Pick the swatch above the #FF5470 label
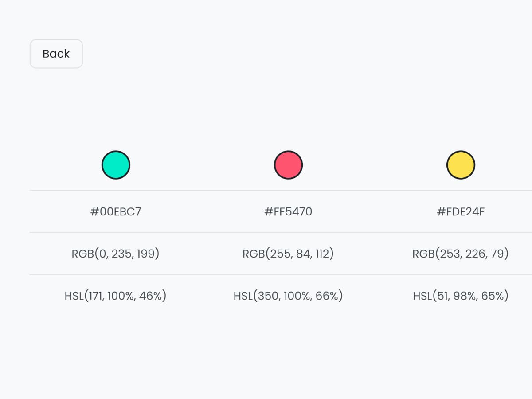The height and width of the screenshot is (399, 532). (x=288, y=165)
